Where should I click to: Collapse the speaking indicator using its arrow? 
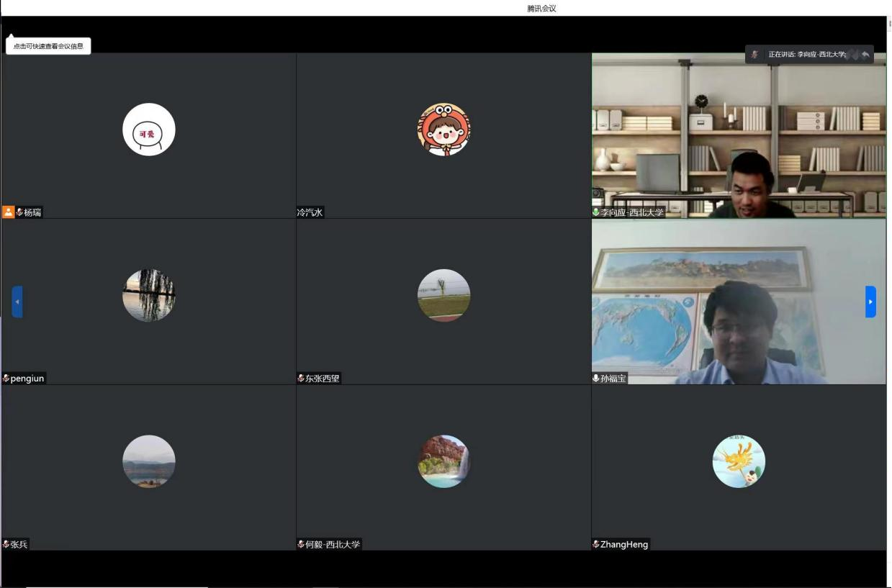click(865, 55)
